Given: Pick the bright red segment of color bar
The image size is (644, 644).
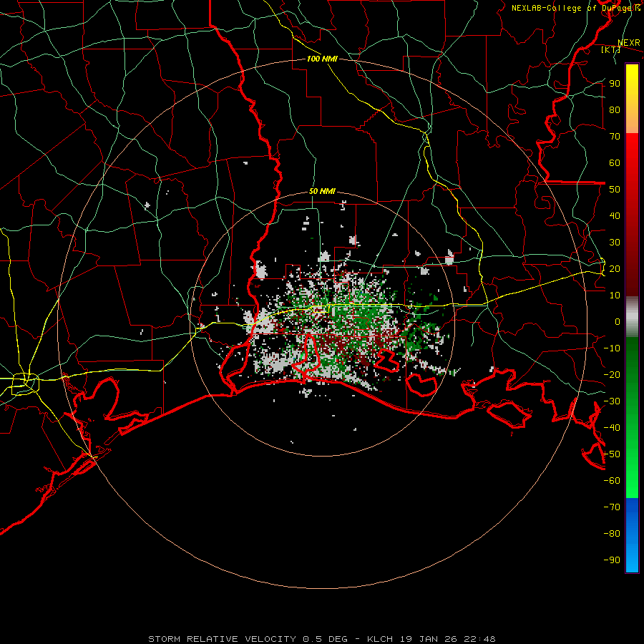Looking at the screenshot, I should coord(632,152).
